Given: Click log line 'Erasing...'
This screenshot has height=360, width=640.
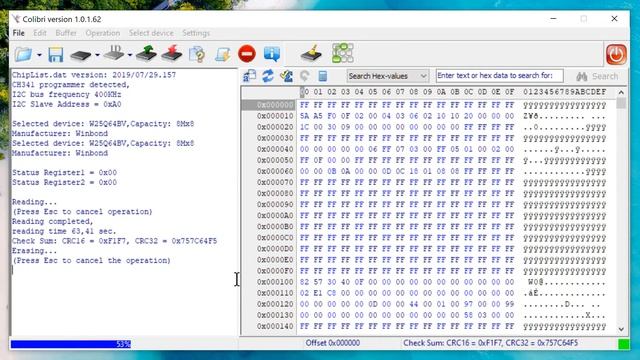Looking at the screenshot, I should coord(35,251).
